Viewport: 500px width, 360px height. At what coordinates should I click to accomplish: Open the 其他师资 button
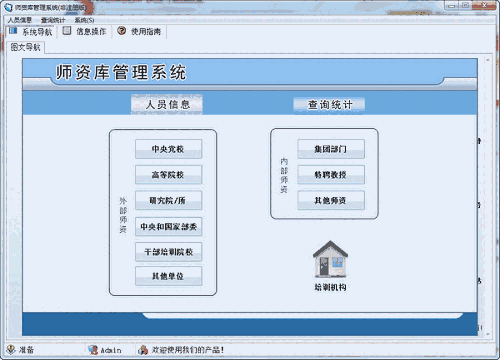pos(331,200)
